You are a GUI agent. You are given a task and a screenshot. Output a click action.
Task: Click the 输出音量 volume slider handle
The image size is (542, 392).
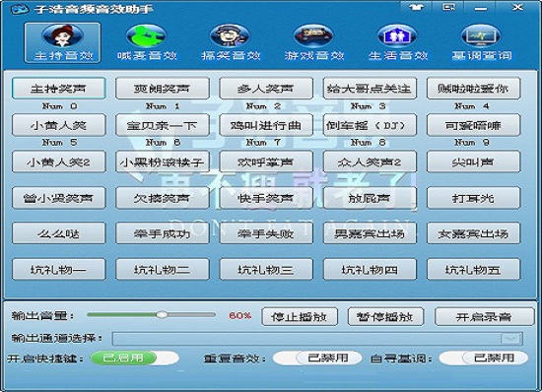tap(162, 314)
